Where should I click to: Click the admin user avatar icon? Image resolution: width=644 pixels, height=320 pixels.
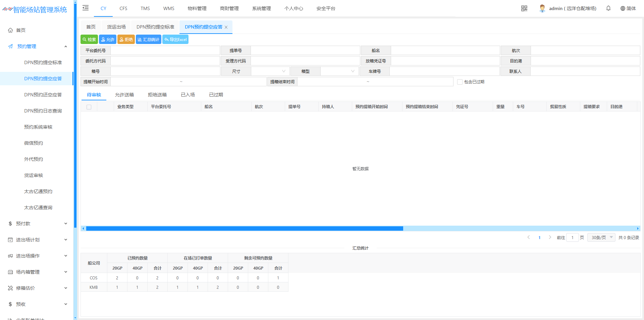pos(542,8)
